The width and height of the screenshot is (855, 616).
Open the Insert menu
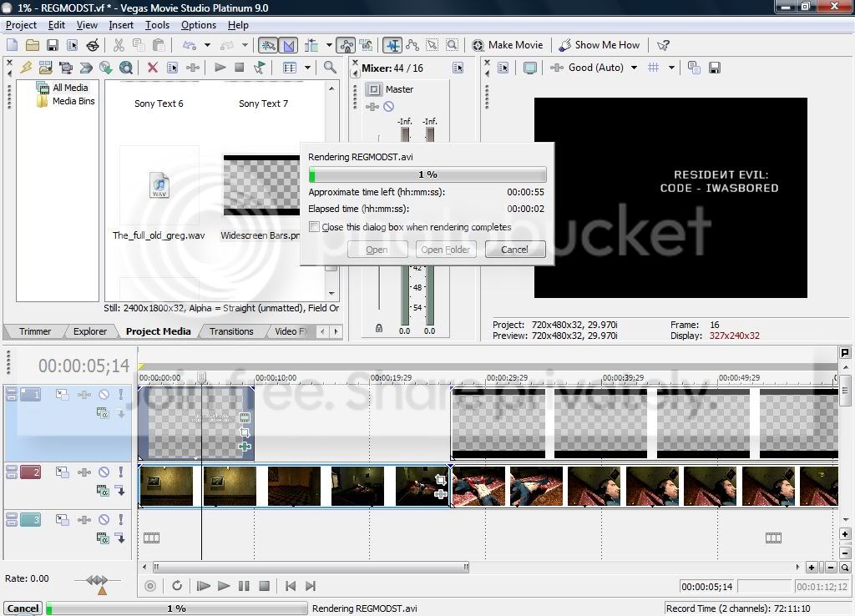coord(121,25)
